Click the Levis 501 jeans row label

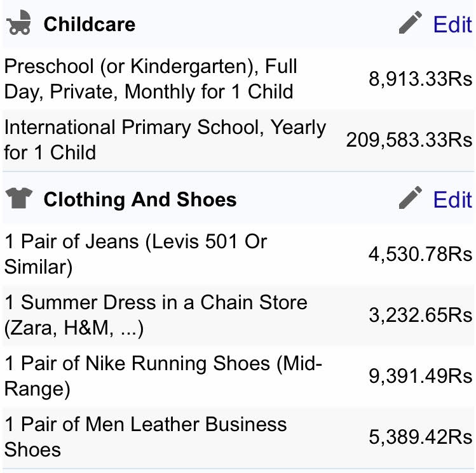pos(135,254)
